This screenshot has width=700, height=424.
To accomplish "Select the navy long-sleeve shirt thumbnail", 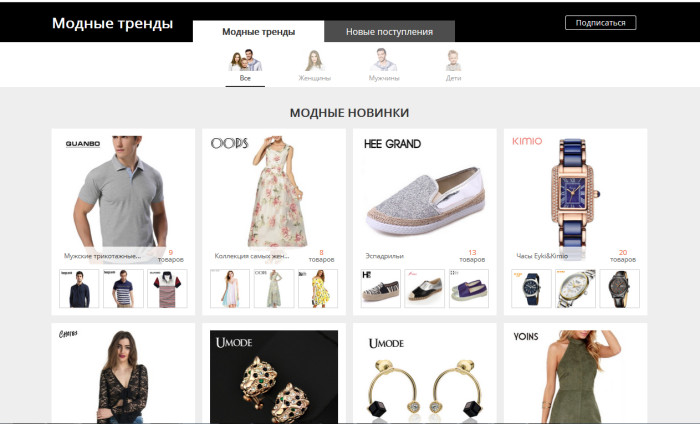I will [x=79, y=288].
